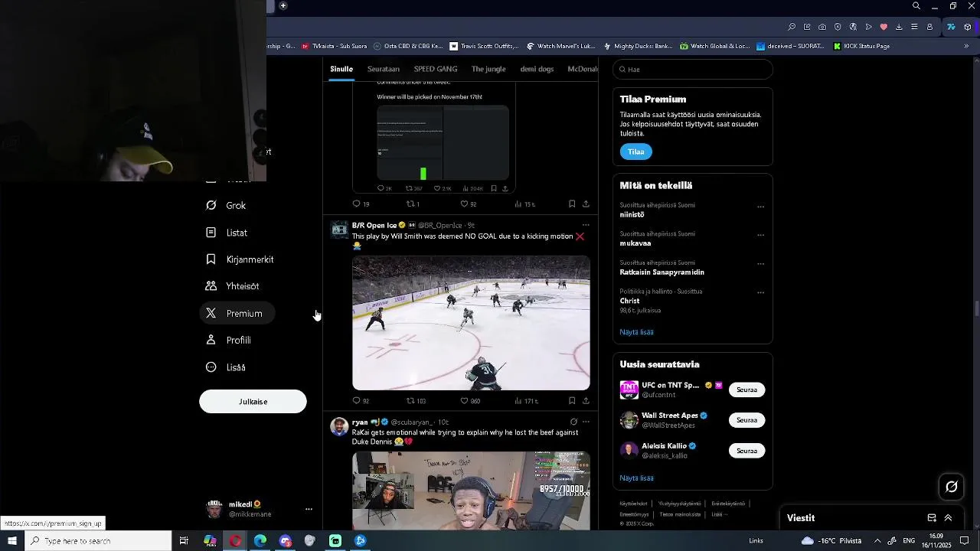Open browser snapshot camera icon
The width and height of the screenshot is (980, 551).
(x=822, y=27)
